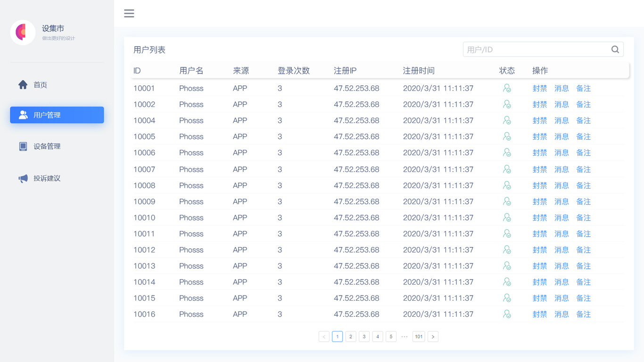Jump to page 5
644x362 pixels.
coord(391,337)
